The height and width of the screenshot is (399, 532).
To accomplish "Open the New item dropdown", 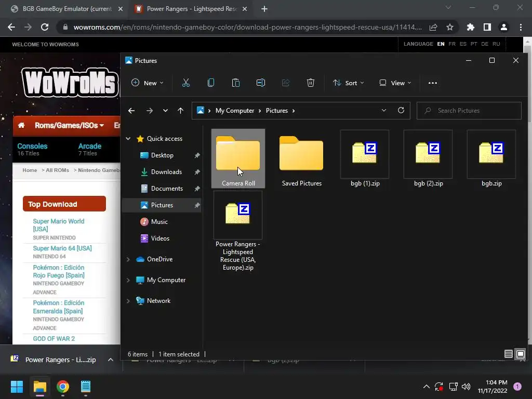I will tap(147, 83).
